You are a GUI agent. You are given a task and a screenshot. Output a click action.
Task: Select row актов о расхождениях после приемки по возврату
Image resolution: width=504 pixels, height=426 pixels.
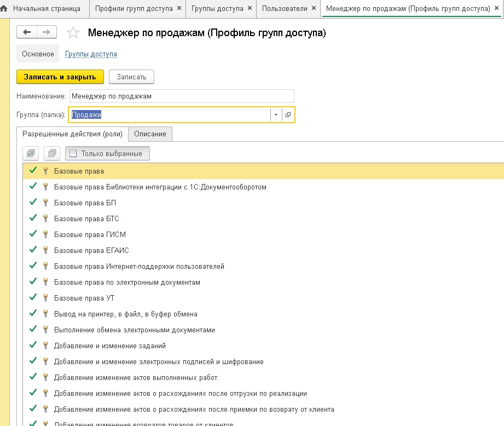coord(263,409)
